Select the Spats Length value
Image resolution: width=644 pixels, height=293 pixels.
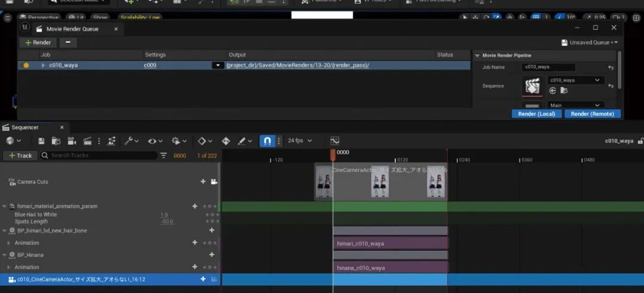click(166, 222)
